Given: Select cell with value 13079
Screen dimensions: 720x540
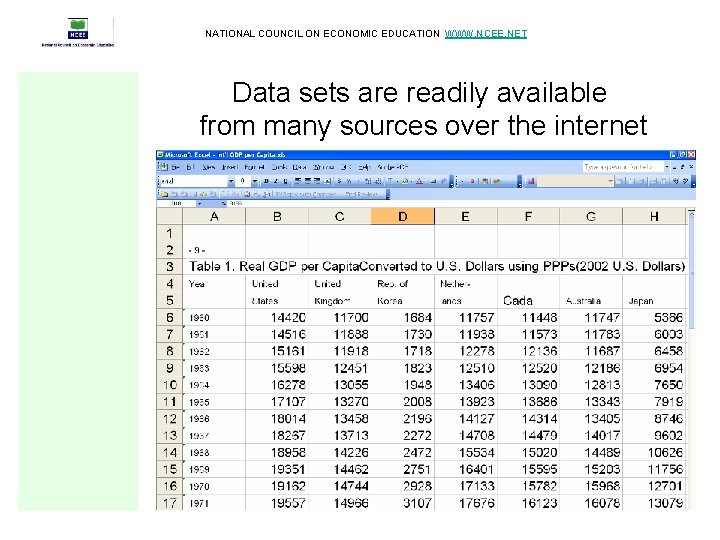Looking at the screenshot, I should pos(654,503).
